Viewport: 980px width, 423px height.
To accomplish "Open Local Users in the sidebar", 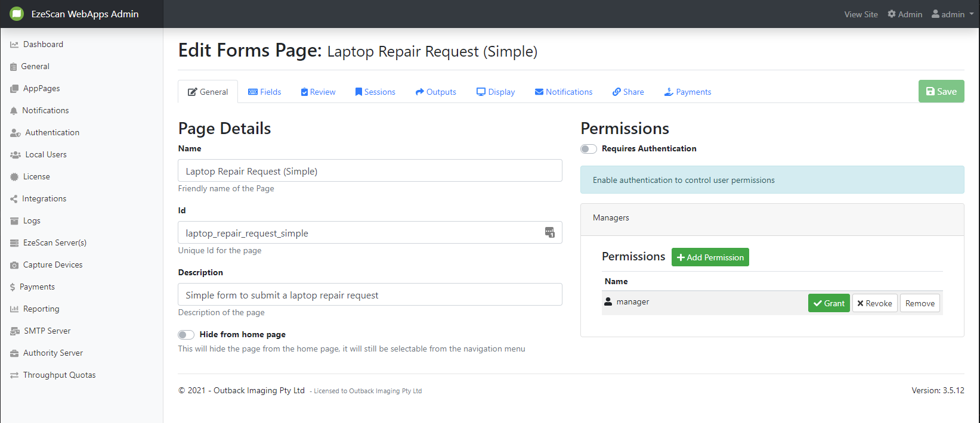I will point(46,154).
